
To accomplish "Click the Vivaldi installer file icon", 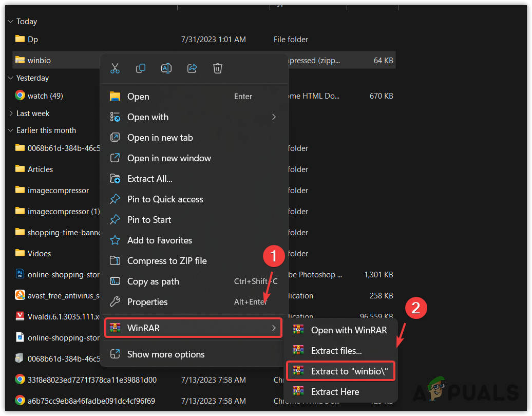I will tap(20, 316).
